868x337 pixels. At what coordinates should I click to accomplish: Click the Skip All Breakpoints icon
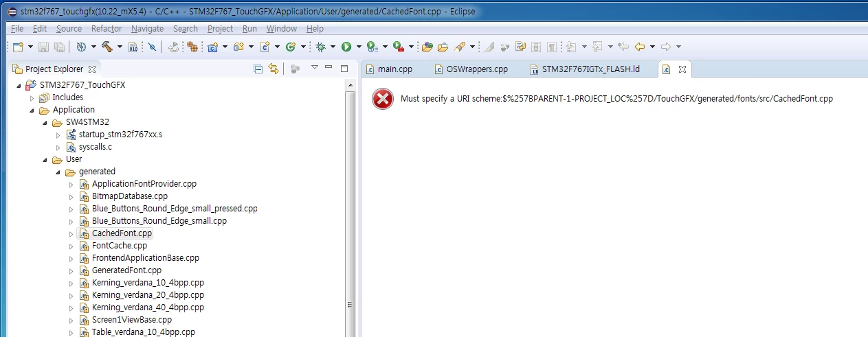[x=153, y=47]
